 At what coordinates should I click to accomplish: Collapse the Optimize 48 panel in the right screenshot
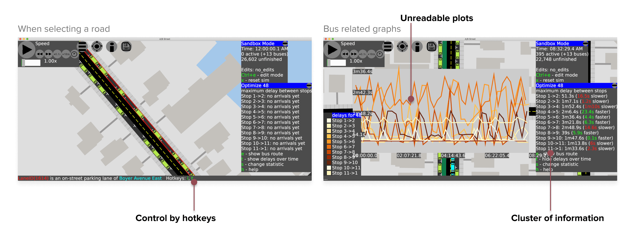614,85
